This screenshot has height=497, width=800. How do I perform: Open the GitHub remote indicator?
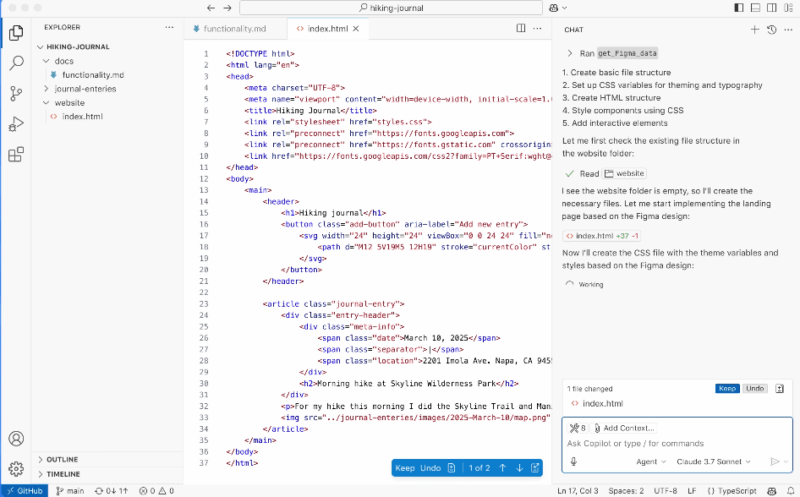pyautogui.click(x=24, y=491)
